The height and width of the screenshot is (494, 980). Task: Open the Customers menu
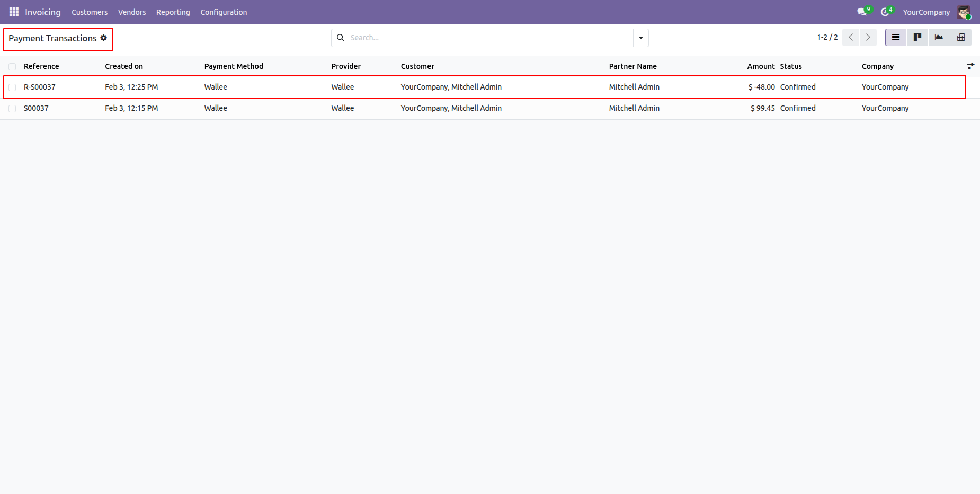pos(90,12)
